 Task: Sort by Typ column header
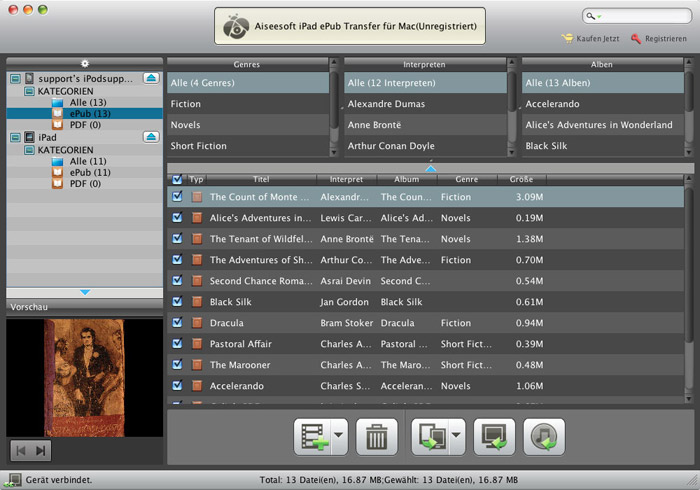(196, 179)
